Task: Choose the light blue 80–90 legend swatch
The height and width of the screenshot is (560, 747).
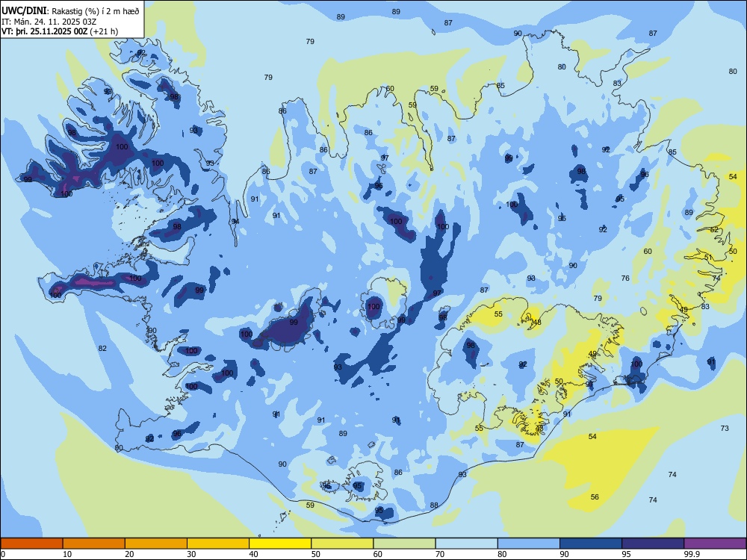Action: (529, 544)
